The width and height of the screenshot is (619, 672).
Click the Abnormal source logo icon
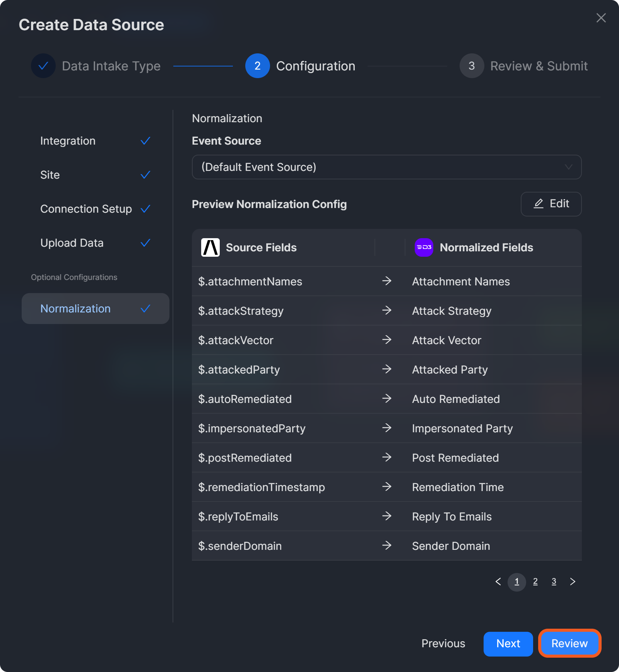pyautogui.click(x=210, y=247)
